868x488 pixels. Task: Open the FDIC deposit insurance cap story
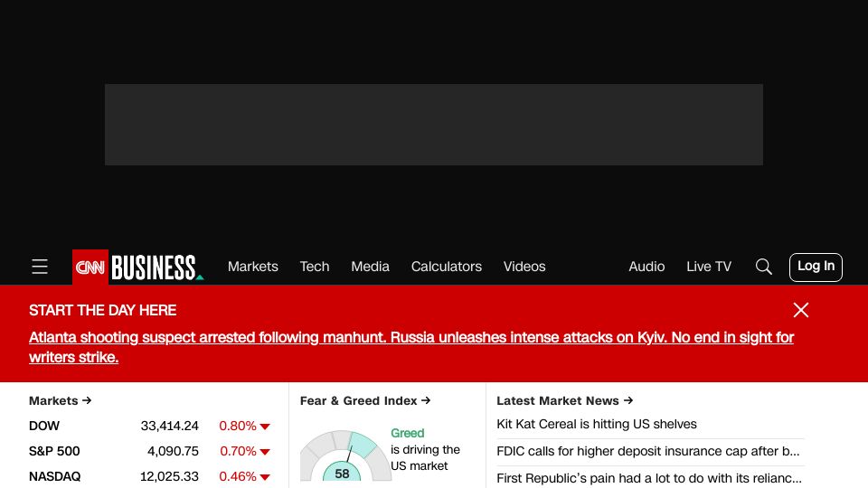click(648, 452)
